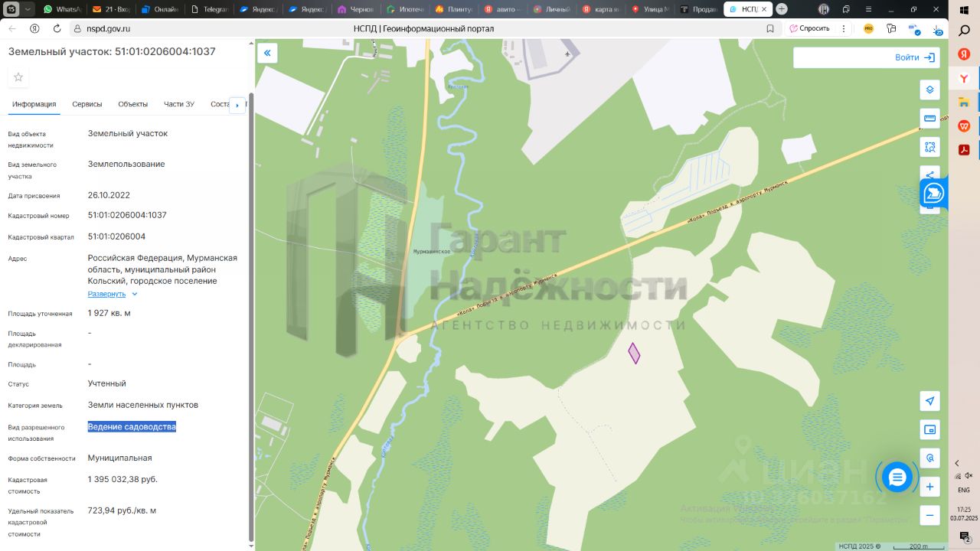
Task: Open Adobe Acrobat from taskbar
Action: (964, 150)
